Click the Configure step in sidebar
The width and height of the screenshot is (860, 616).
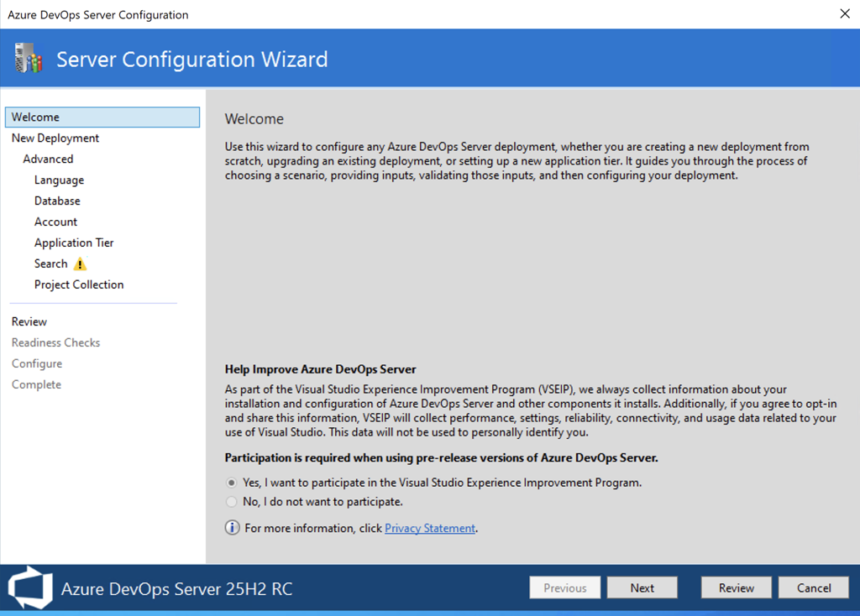(x=37, y=363)
